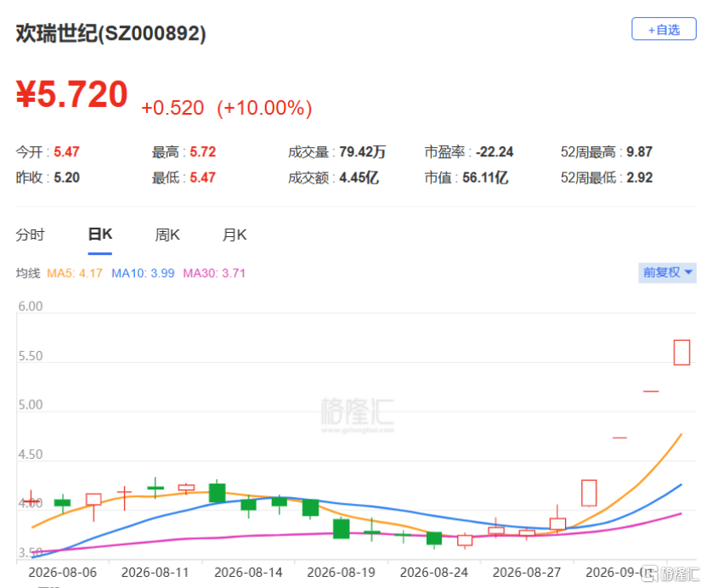The image size is (706, 588).
Task: Click the green candlestick on 2026-08-24
Action: (434, 539)
